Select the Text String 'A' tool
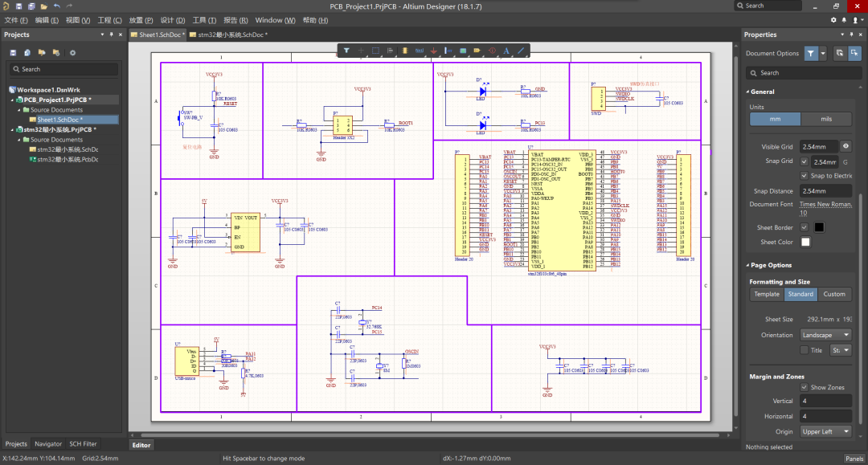 506,51
